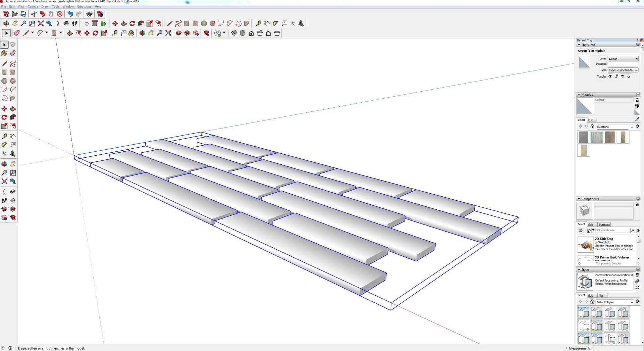Activate the Zoom Extents tool in left toolbar
This screenshot has width=644, height=351.
point(4,181)
